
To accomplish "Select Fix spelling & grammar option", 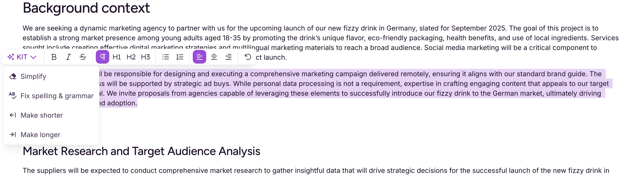I will 57,96.
